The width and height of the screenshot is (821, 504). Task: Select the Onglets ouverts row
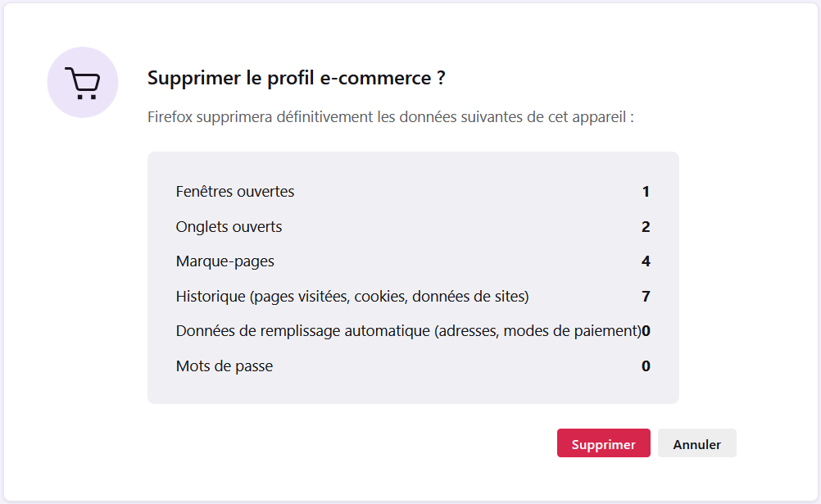coord(229,226)
